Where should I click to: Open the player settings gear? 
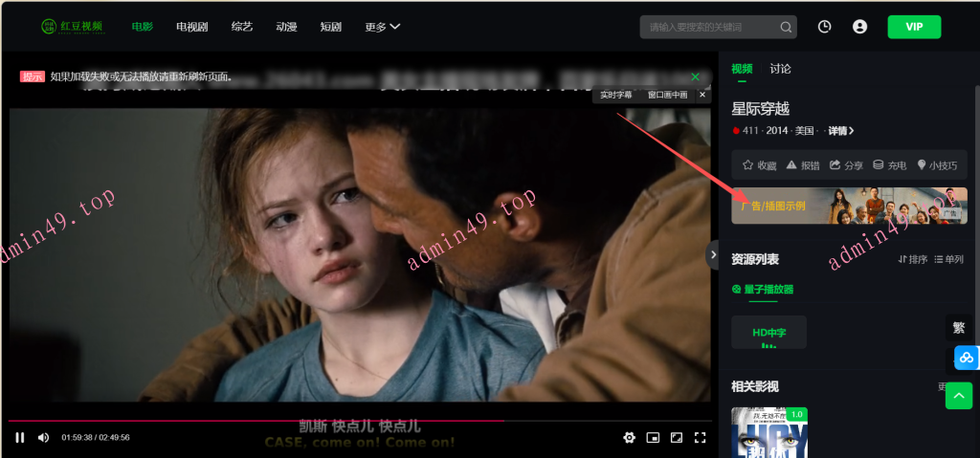tap(629, 438)
